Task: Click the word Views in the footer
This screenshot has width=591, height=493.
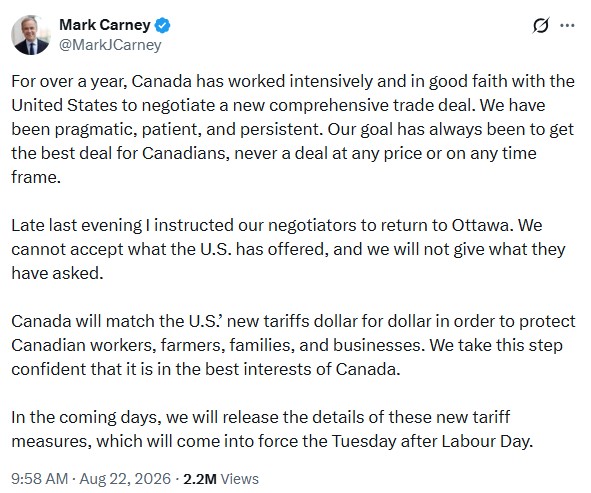Action: coord(239,479)
